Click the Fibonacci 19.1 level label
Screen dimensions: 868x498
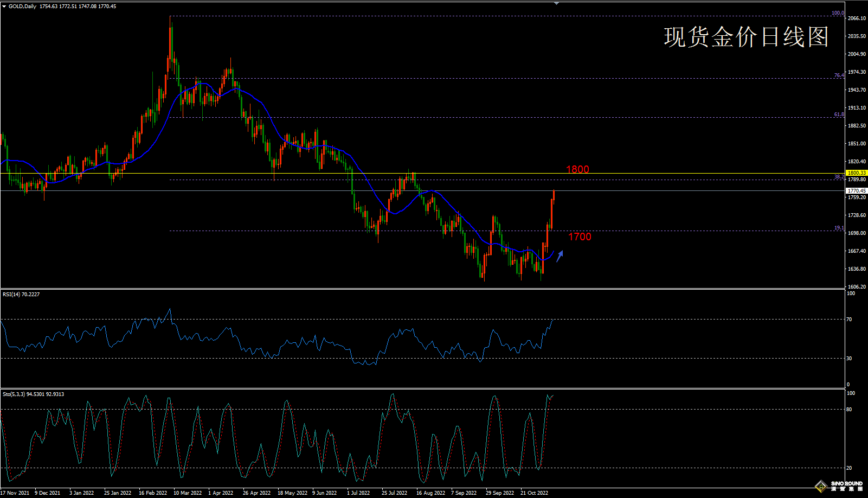839,228
